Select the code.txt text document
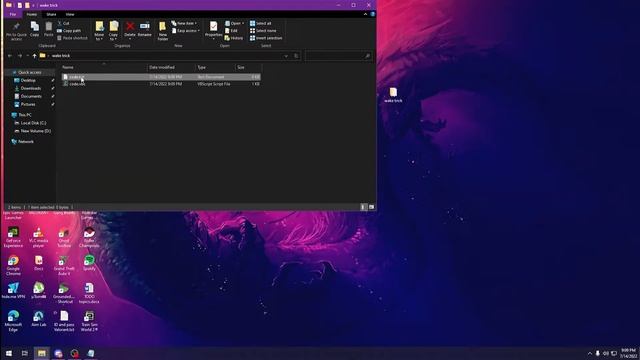The image size is (640, 360). pyautogui.click(x=161, y=77)
